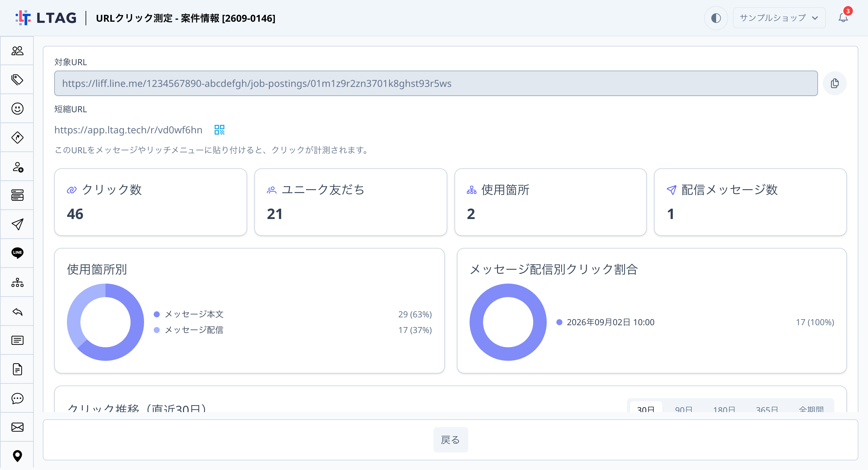This screenshot has height=470, width=868.
Task: Open the tags sidebar icon
Action: pyautogui.click(x=17, y=80)
